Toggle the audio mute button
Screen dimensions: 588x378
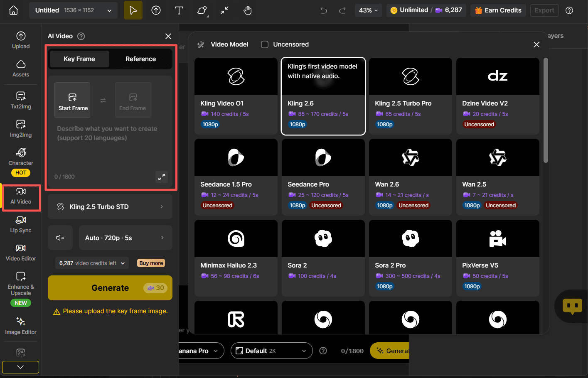click(60, 238)
